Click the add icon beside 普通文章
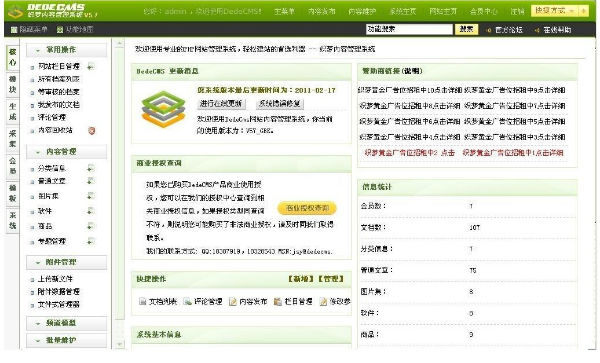600x363 pixels. pyautogui.click(x=91, y=181)
